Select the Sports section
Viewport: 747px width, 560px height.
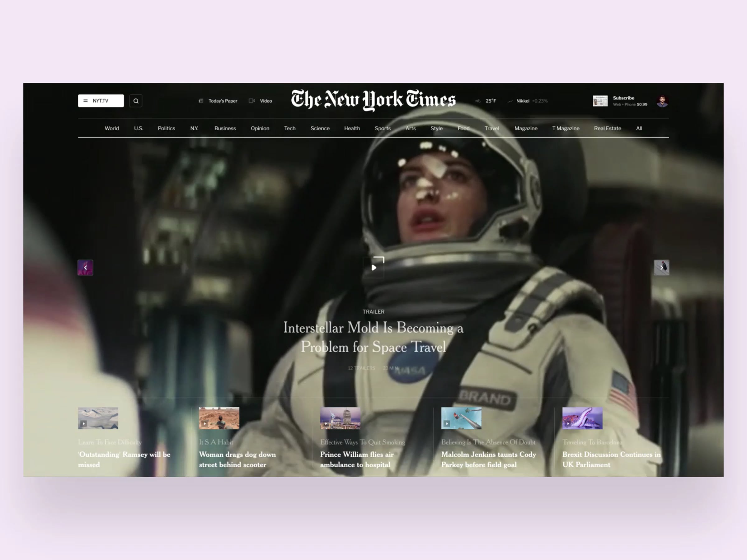[x=383, y=128]
